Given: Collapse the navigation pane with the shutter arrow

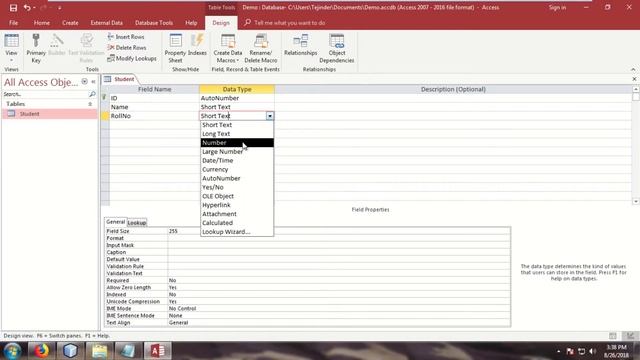Looking at the screenshot, I should (93, 82).
